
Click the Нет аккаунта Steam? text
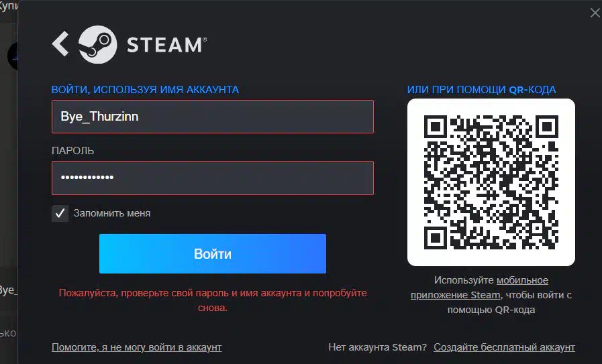click(x=377, y=347)
